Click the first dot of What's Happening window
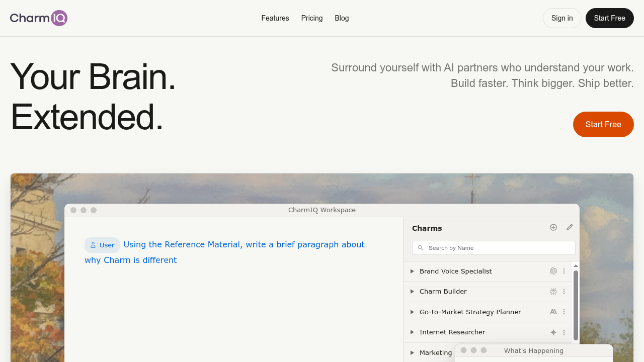Screen dimensions: 644x362 click(x=464, y=350)
